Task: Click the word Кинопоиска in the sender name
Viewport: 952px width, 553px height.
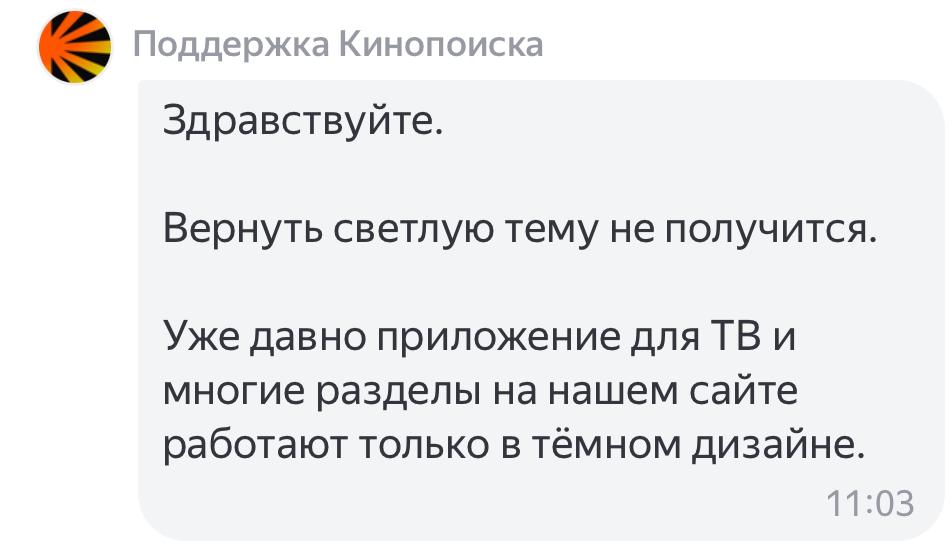Action: 442,44
